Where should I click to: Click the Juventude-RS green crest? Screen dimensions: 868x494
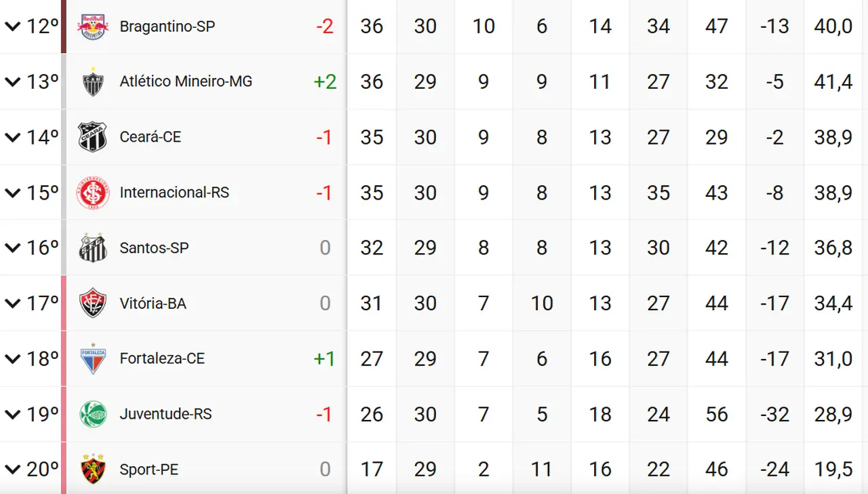(x=92, y=414)
